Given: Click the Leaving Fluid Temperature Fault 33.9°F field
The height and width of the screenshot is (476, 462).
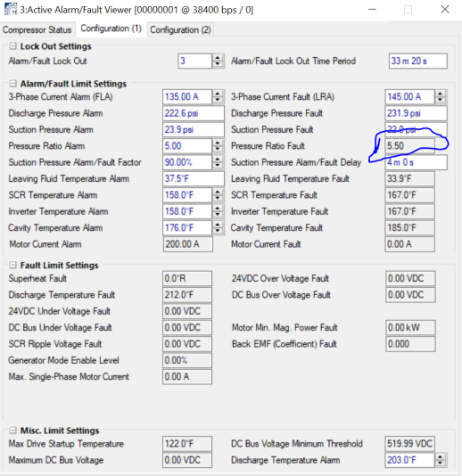Looking at the screenshot, I should tap(409, 179).
